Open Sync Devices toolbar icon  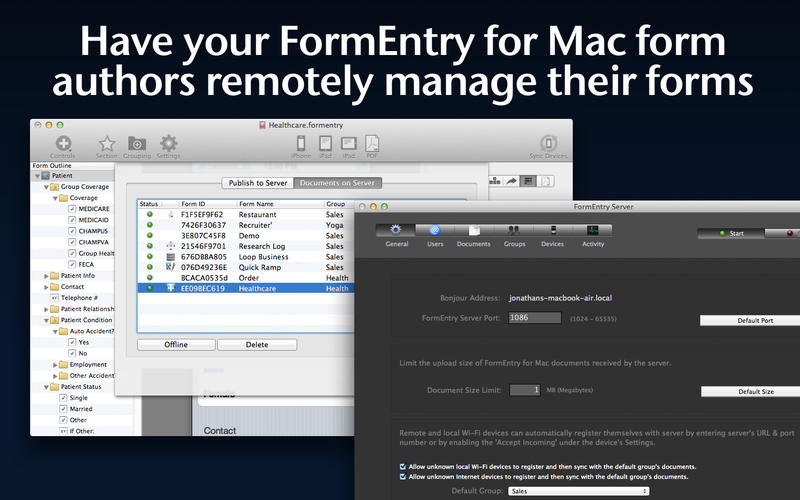[x=548, y=143]
